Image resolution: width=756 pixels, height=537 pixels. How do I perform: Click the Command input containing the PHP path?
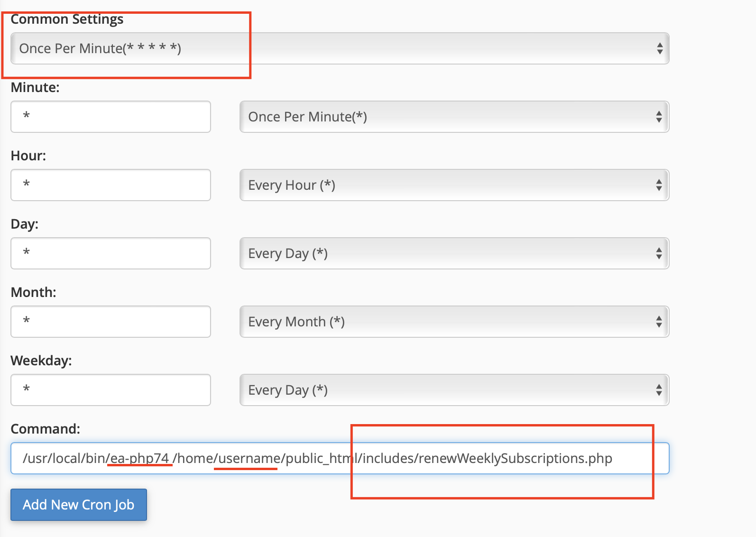point(339,458)
